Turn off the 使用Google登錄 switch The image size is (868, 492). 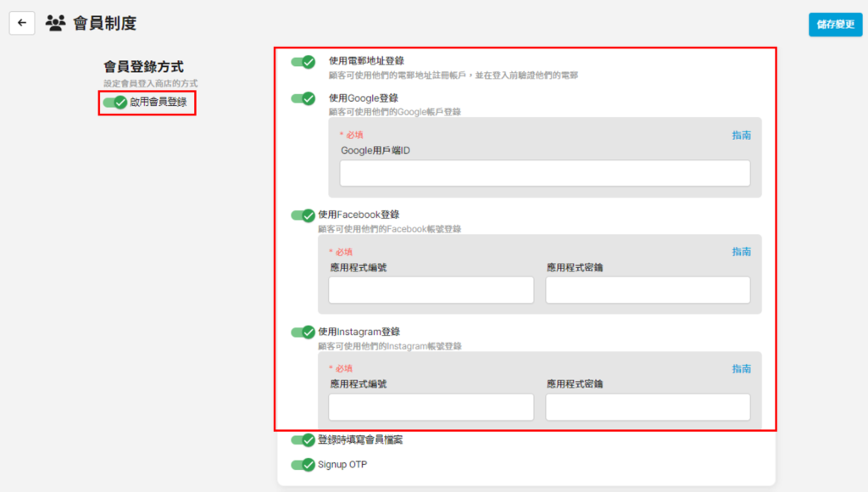(x=303, y=98)
